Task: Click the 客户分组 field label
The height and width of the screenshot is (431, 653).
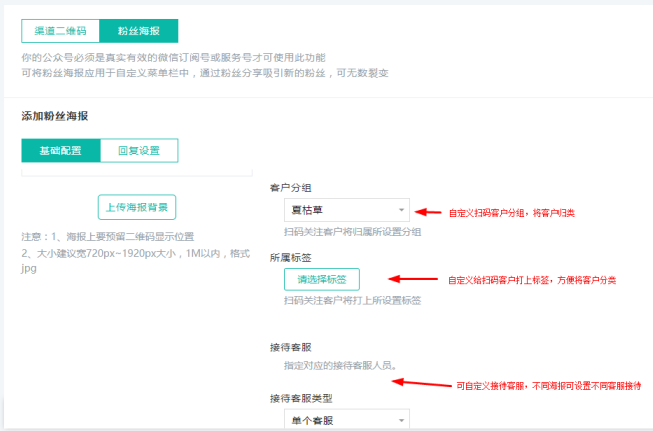Action: 289,187
